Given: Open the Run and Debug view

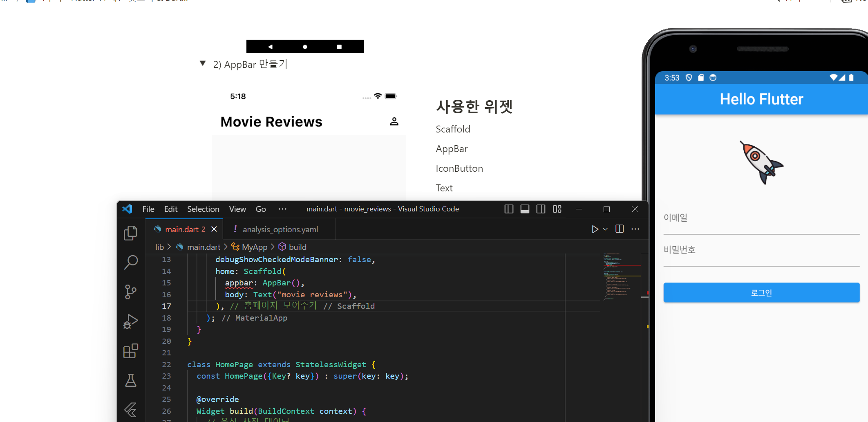Looking at the screenshot, I should point(130,321).
